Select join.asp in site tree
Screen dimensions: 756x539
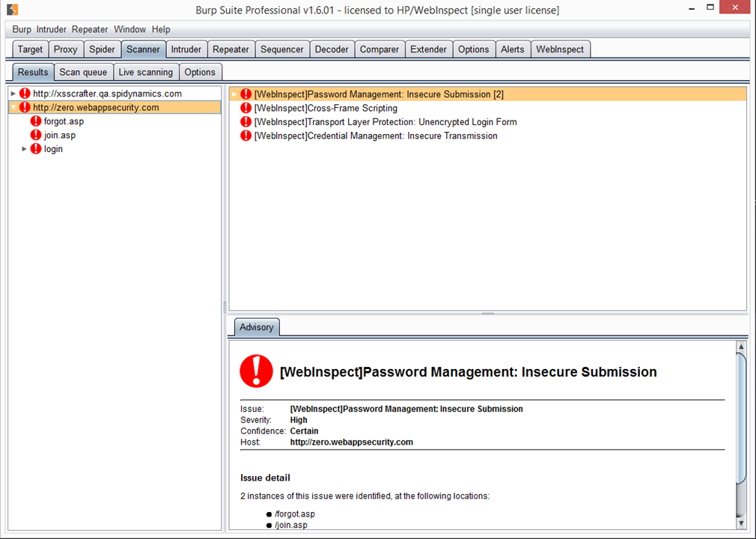click(x=60, y=135)
